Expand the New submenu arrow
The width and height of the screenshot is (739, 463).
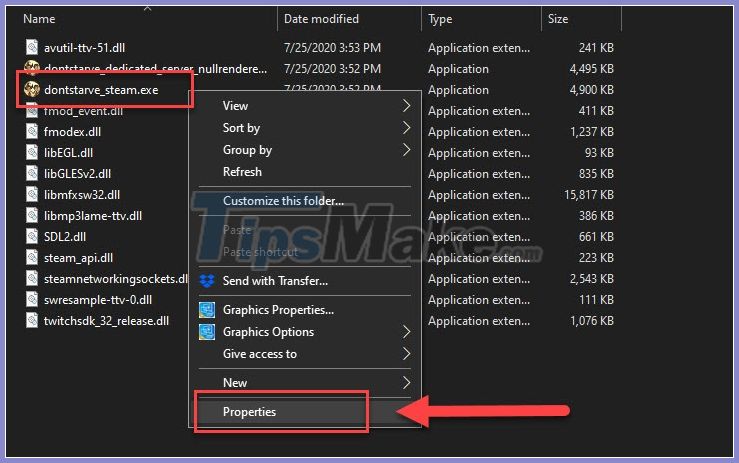(406, 382)
